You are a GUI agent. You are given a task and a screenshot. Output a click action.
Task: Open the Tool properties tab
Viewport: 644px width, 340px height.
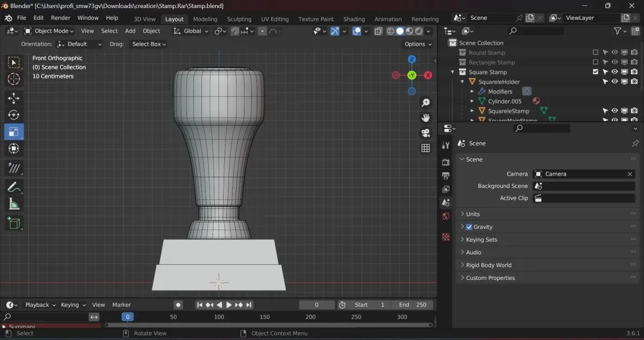[x=445, y=146]
